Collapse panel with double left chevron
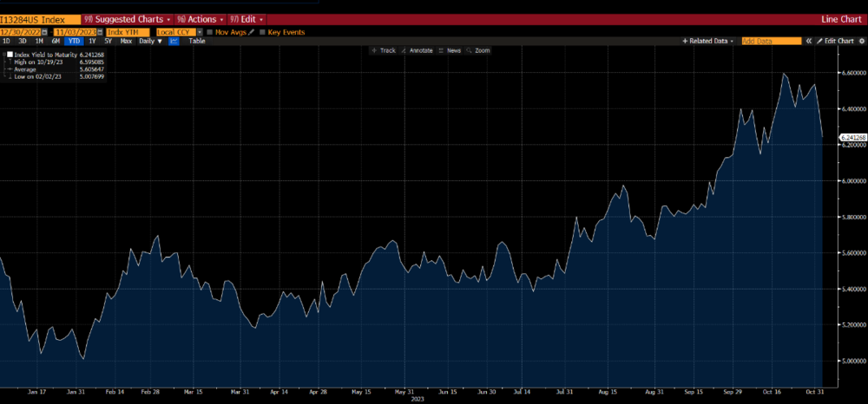The image size is (868, 404). (x=809, y=41)
